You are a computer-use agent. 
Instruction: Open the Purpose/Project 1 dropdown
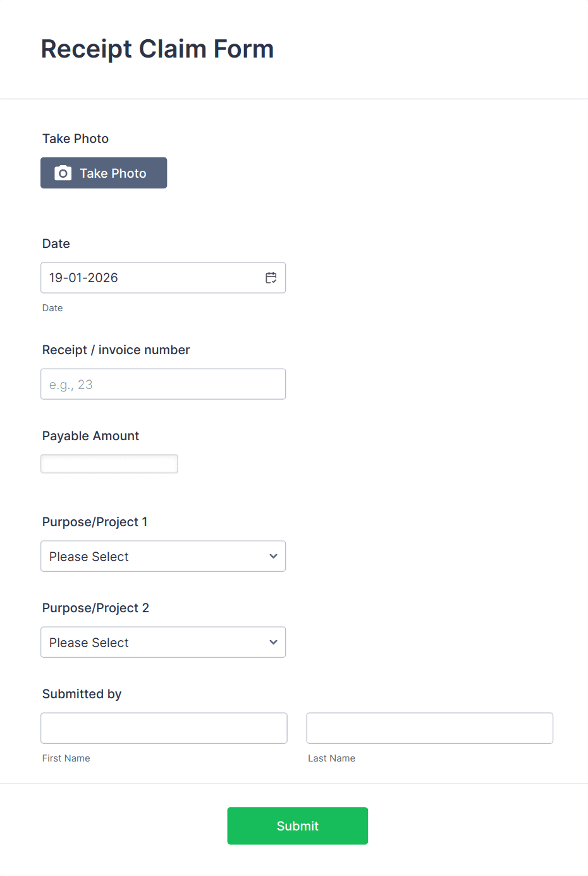click(x=163, y=556)
